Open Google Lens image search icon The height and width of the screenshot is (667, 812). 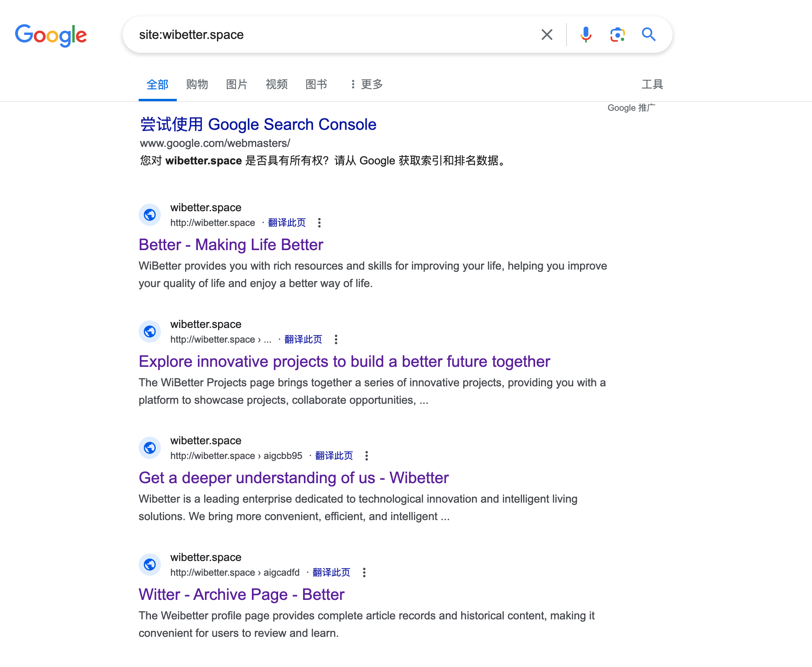[x=617, y=35]
